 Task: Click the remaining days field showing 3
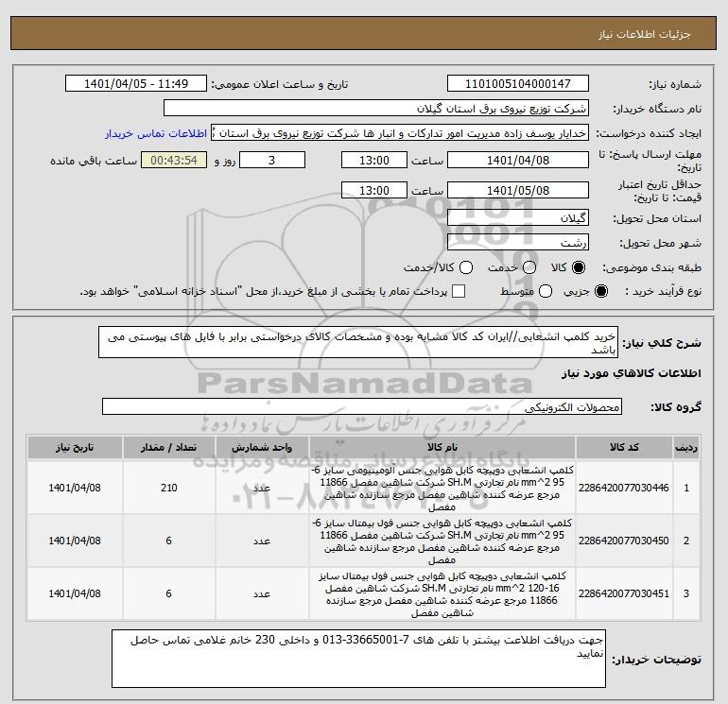[x=272, y=161]
